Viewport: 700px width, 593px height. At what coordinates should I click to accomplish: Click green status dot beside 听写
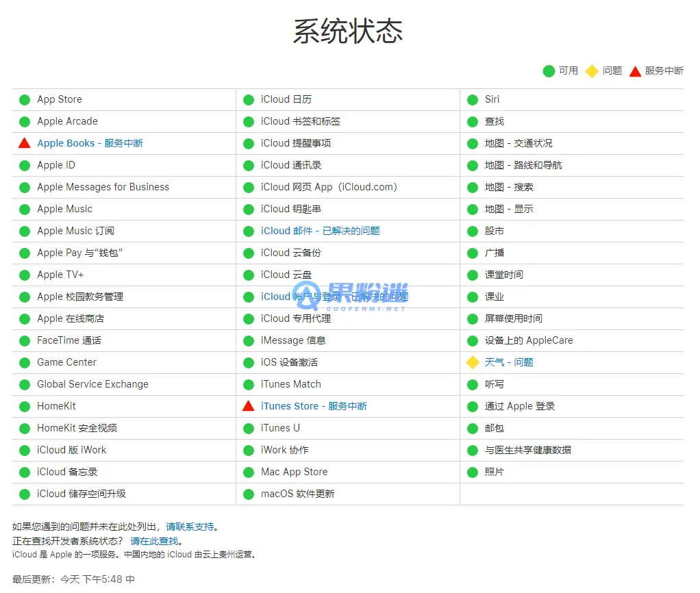click(x=473, y=384)
